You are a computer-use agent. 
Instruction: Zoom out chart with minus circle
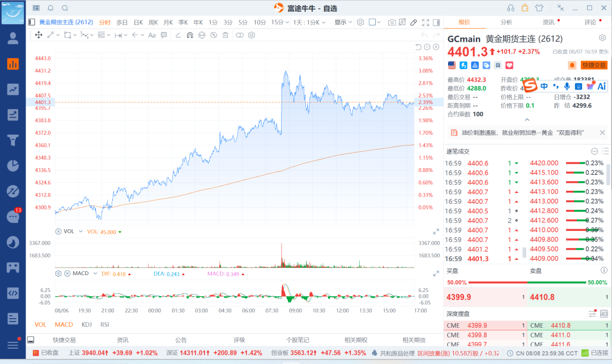click(427, 47)
